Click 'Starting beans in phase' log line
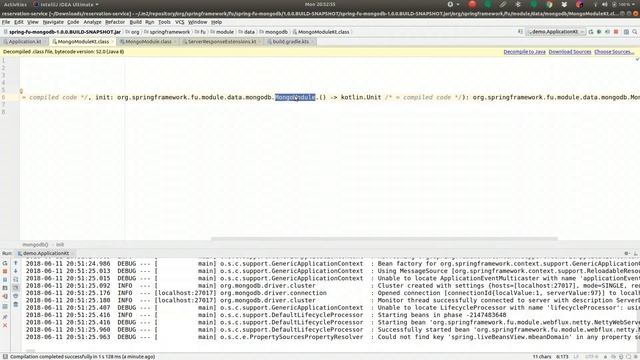This screenshot has width=640, height=360. pos(442,315)
